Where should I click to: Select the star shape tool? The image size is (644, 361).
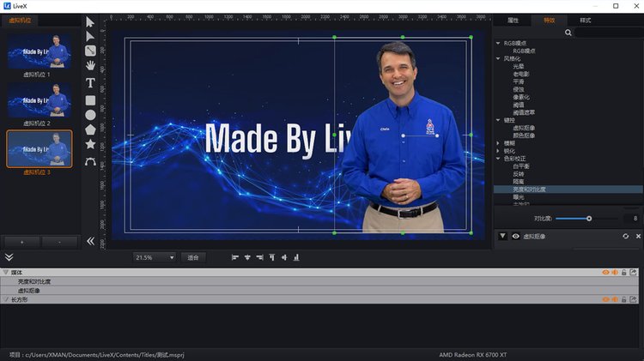(x=90, y=145)
